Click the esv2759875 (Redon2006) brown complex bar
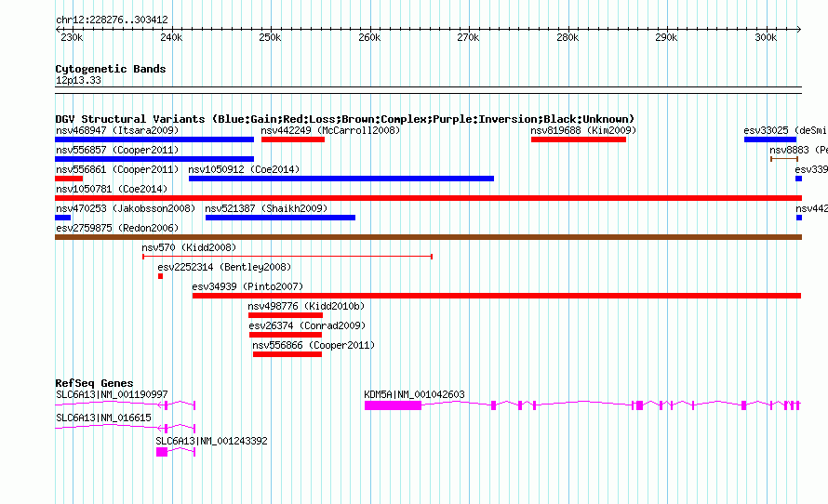The width and height of the screenshot is (828, 504). tap(428, 237)
